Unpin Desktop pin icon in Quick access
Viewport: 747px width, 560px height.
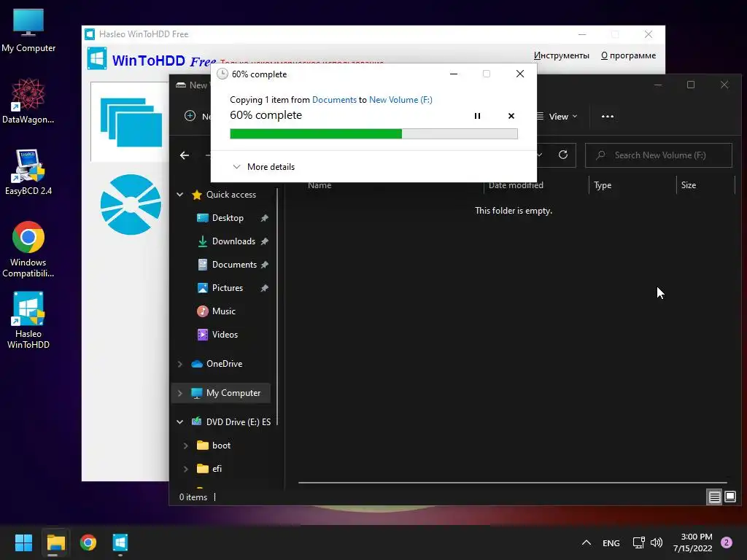tap(264, 218)
